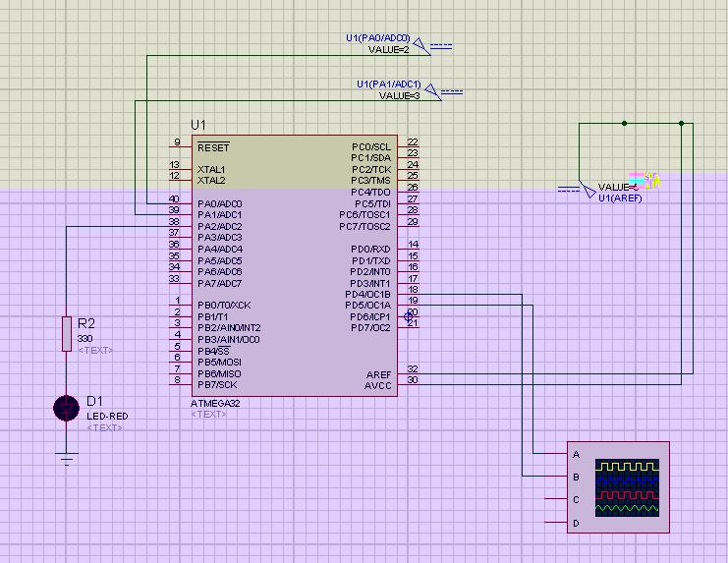Click the PC5/TDI pin label
Viewport: 728px width, 563px height.
coord(372,203)
